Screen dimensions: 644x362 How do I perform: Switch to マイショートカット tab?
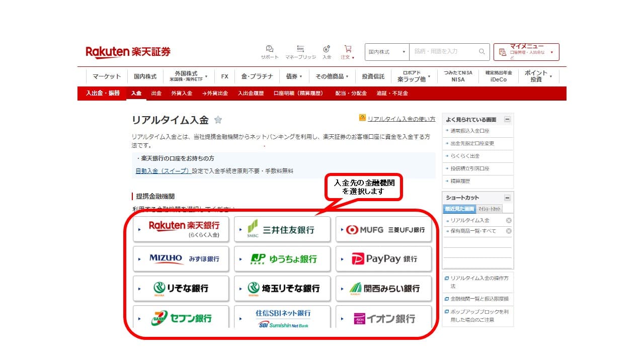[489, 209]
